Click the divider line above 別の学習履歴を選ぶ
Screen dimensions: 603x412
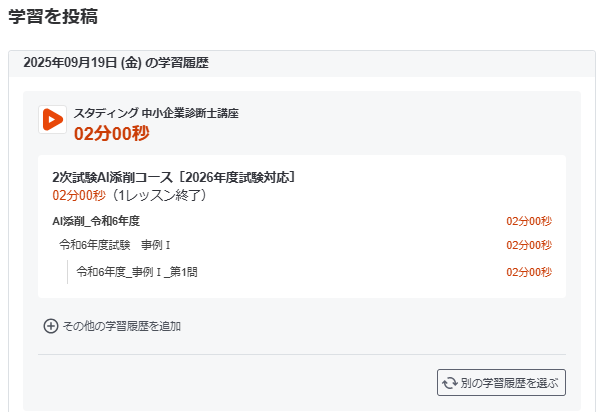(x=301, y=354)
